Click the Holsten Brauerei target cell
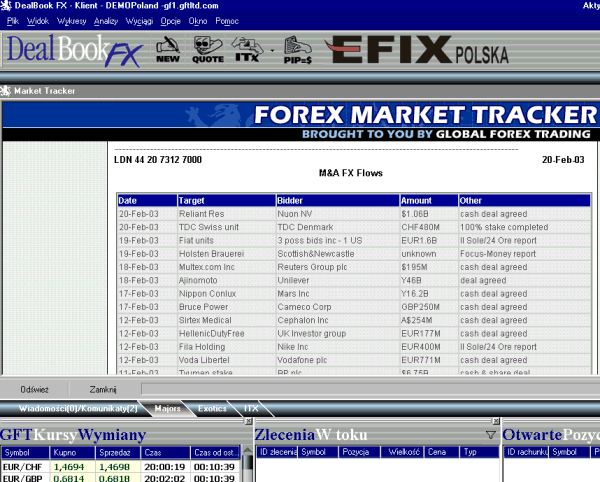 [227, 254]
